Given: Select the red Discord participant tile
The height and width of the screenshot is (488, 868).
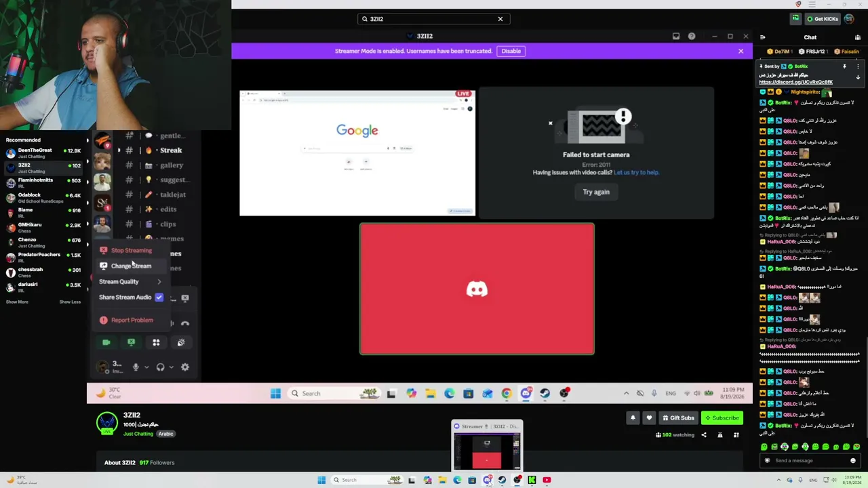Looking at the screenshot, I should (477, 289).
